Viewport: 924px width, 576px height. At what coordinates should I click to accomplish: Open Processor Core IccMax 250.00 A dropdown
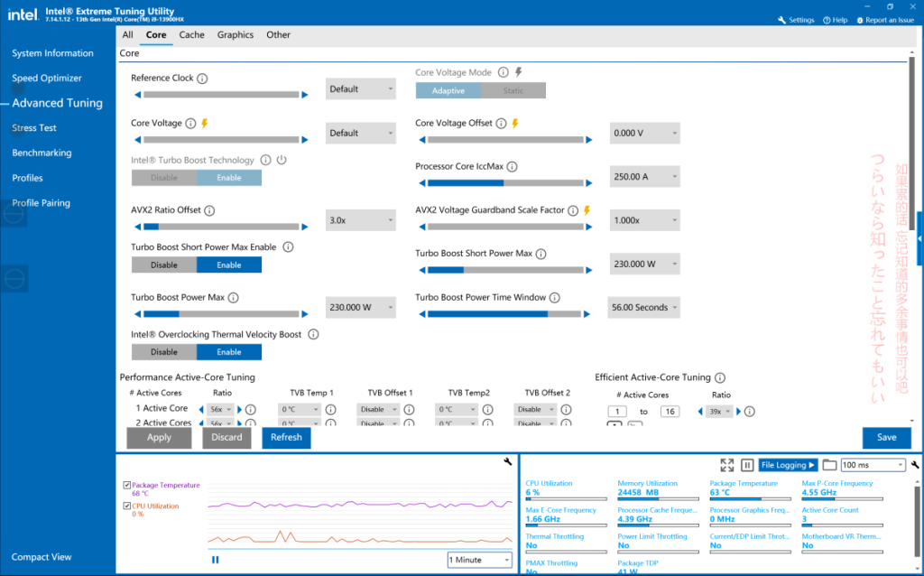(x=644, y=177)
